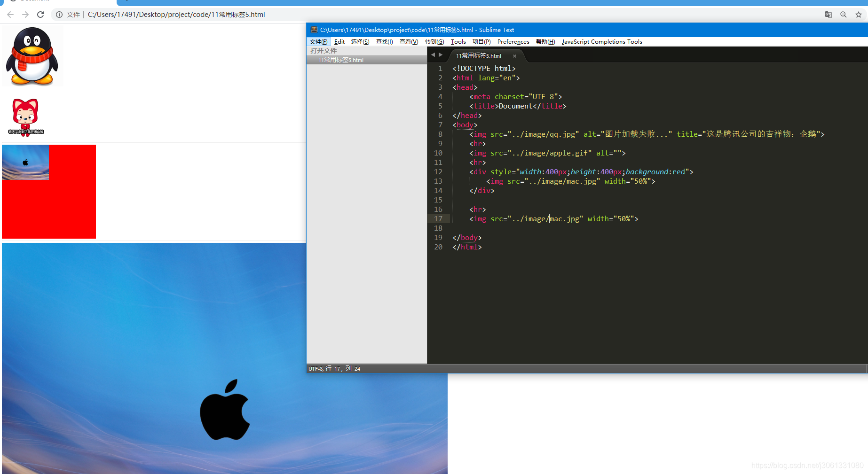868x474 pixels.
Task: Click the small mac image in red box
Action: click(25, 163)
